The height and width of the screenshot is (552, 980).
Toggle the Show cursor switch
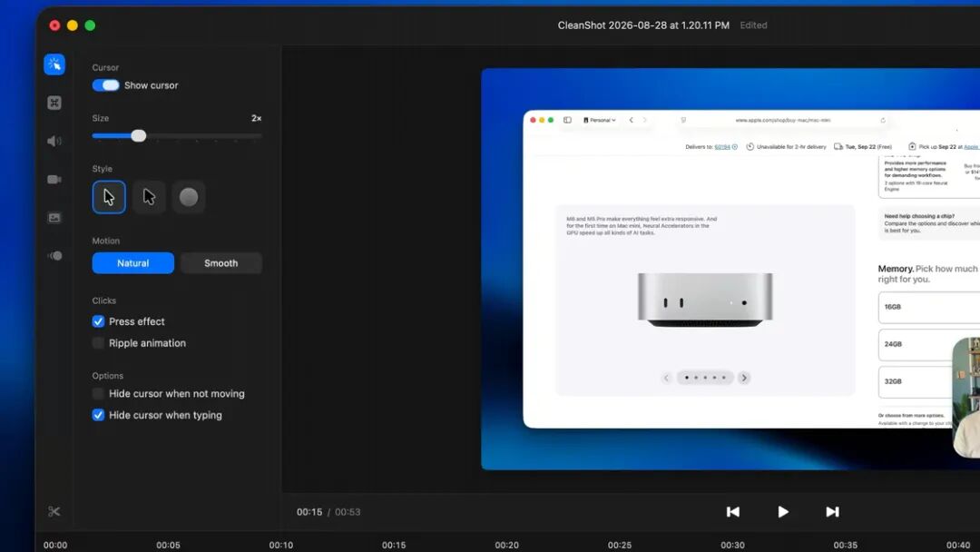pos(105,85)
